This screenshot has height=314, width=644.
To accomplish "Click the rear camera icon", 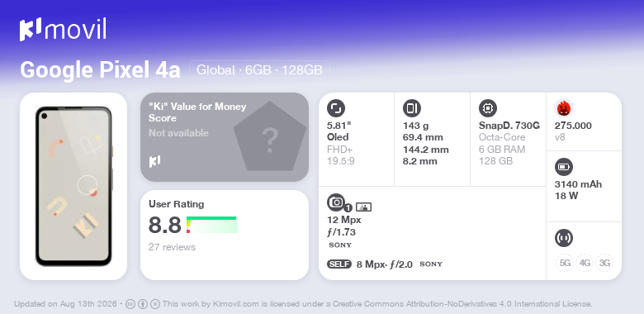I will (336, 202).
